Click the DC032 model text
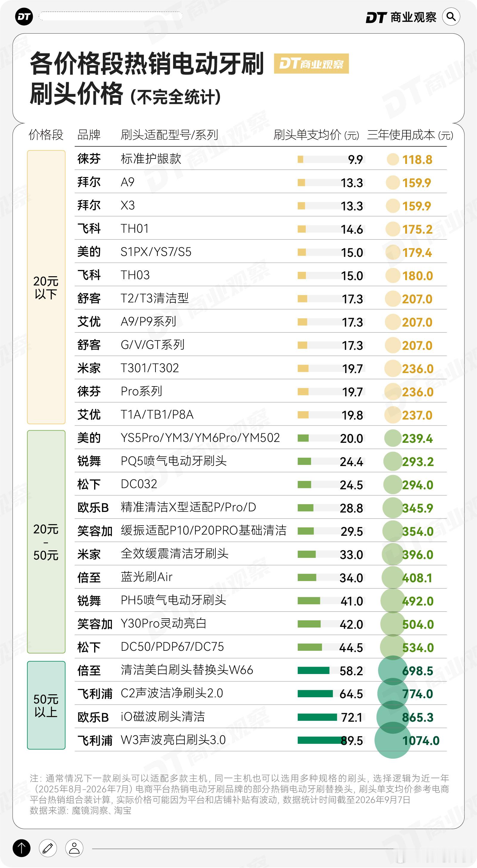This screenshot has height=868, width=477. click(x=139, y=484)
